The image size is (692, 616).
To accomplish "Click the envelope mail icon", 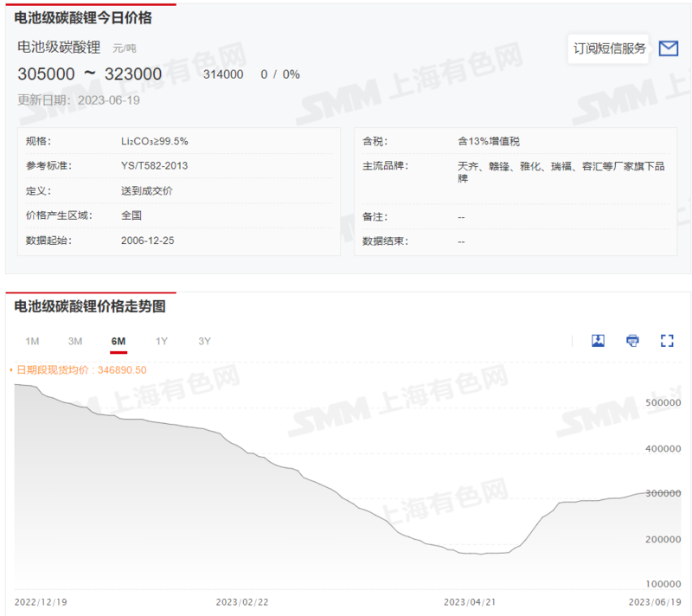I will click(668, 48).
